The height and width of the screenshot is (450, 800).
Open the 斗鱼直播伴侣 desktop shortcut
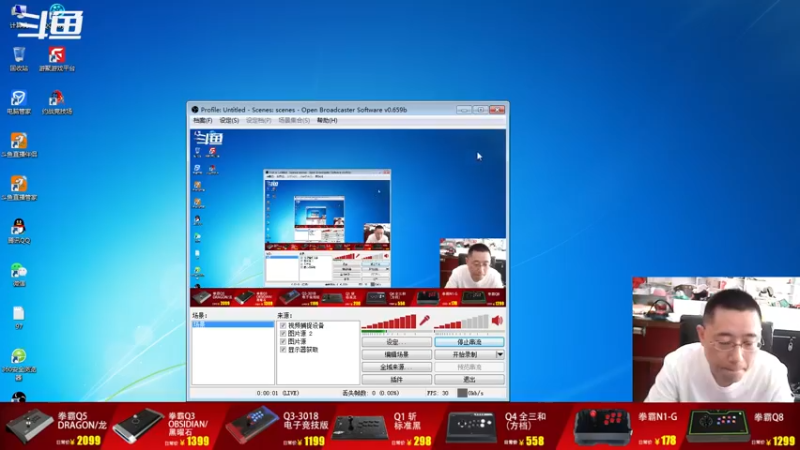(19, 144)
